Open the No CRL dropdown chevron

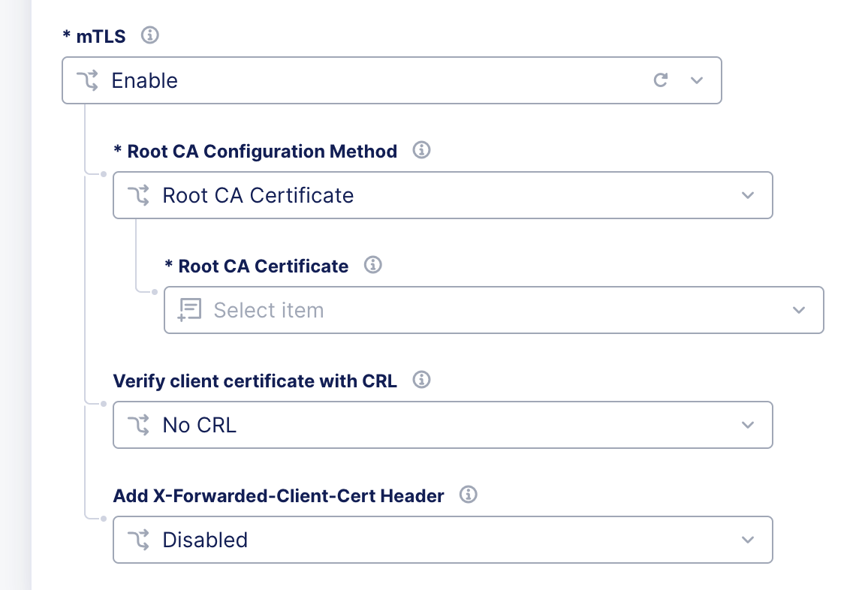coord(748,425)
